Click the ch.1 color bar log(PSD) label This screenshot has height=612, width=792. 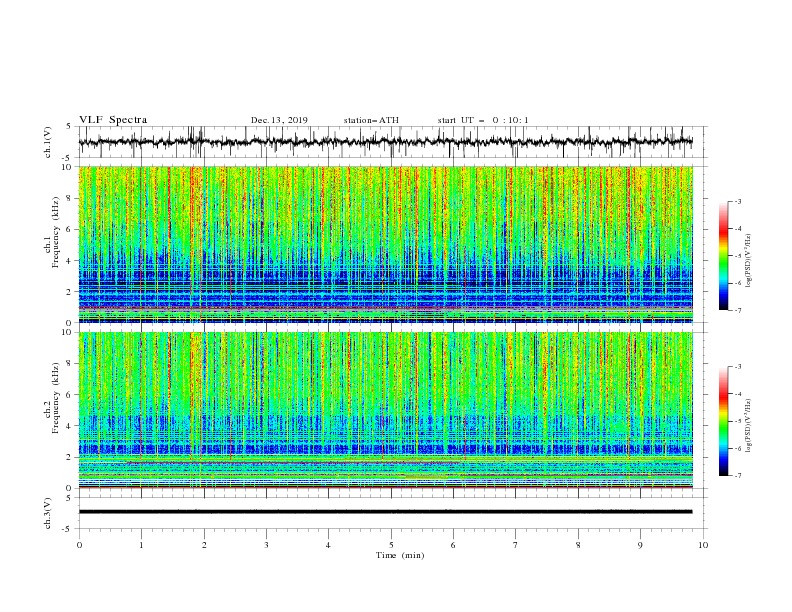pyautogui.click(x=749, y=261)
